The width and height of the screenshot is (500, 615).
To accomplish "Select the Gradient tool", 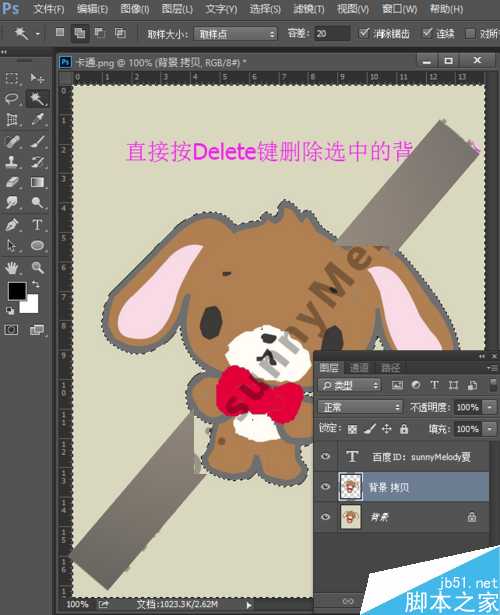I will (x=37, y=182).
